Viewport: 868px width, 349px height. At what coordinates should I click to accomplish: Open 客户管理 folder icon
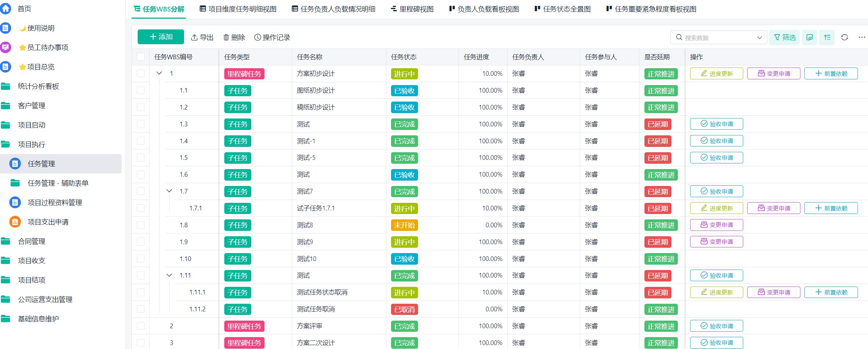tap(5, 106)
